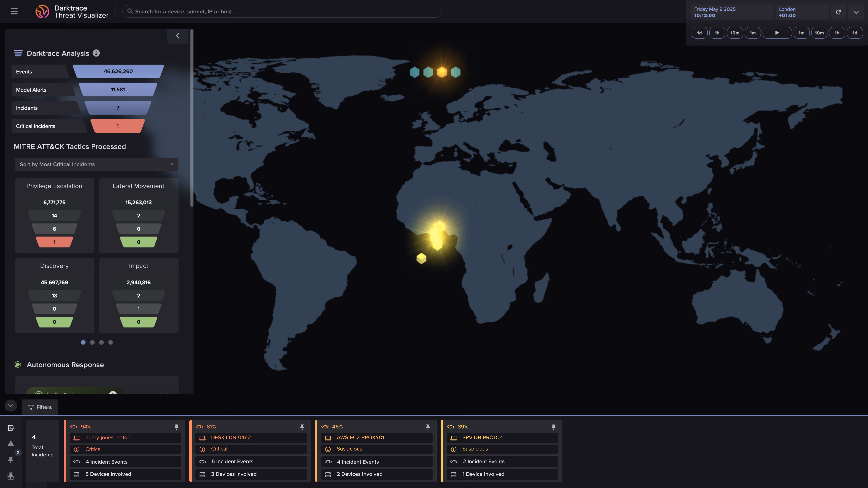This screenshot has height=488, width=868.
Task: Collapse the incident tray with chevron button
Action: 11,405
